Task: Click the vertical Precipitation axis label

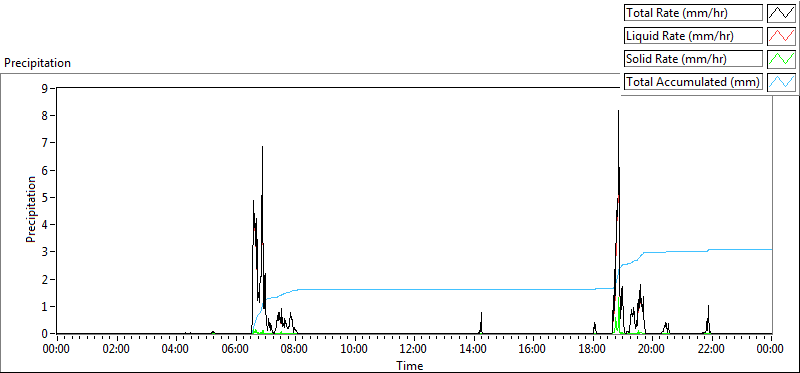Action: point(31,209)
